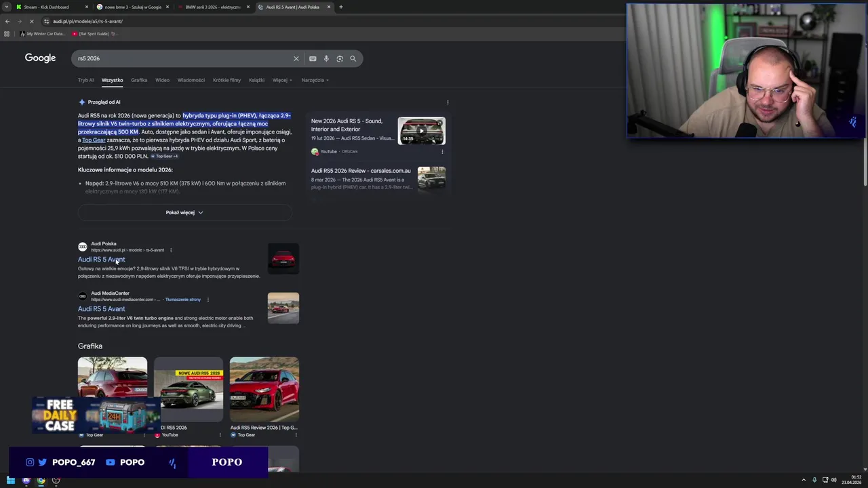This screenshot has width=868, height=488.
Task: Open AI overview three-dot options menu
Action: click(448, 102)
